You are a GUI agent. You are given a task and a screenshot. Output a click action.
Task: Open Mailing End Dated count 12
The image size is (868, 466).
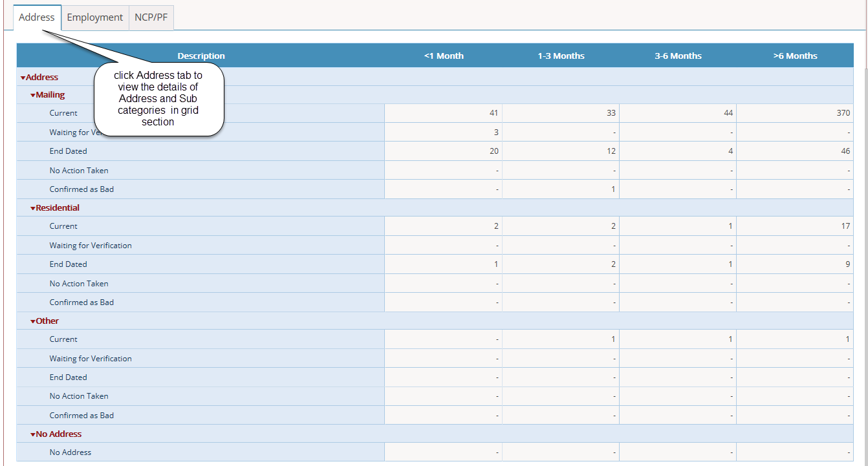tap(611, 151)
